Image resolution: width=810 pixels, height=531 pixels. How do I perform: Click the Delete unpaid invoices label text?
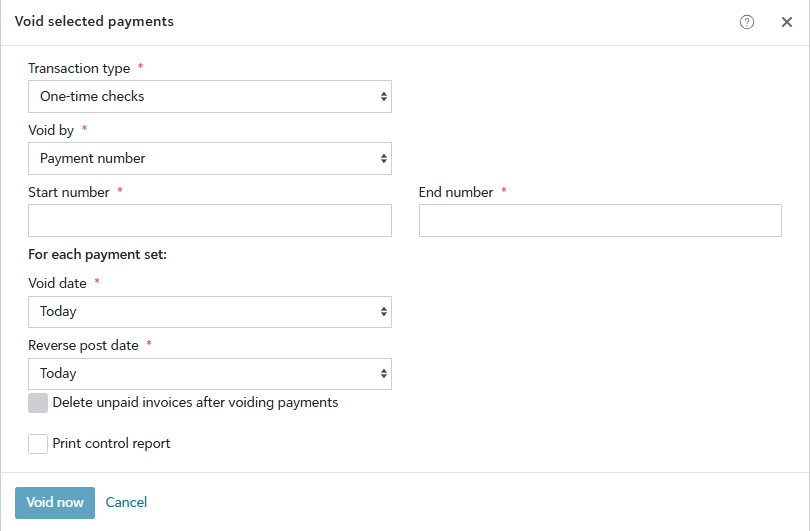click(195, 403)
